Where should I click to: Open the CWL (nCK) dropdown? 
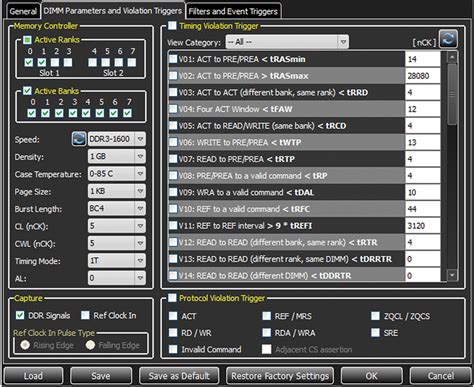(x=117, y=243)
